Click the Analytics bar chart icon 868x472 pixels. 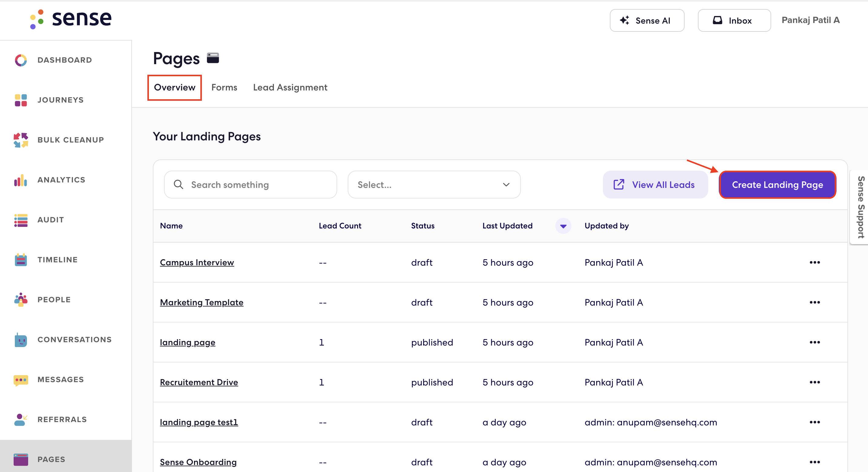pyautogui.click(x=21, y=180)
